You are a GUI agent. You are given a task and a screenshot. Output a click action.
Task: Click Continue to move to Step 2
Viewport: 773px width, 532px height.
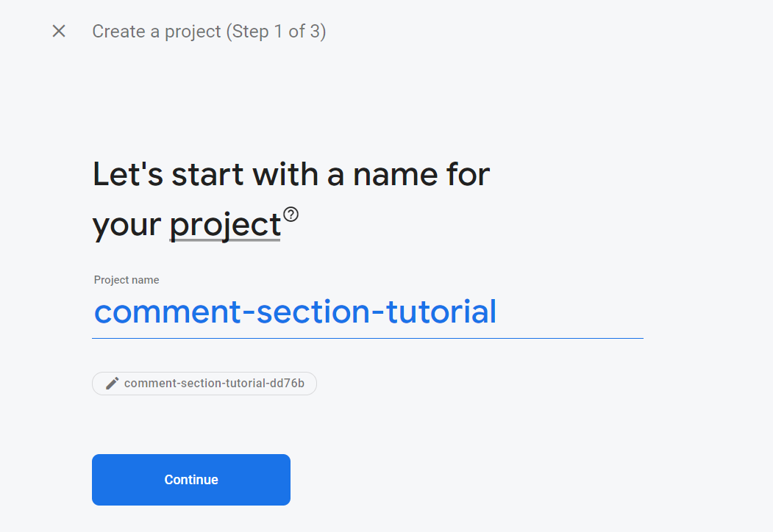(x=190, y=479)
